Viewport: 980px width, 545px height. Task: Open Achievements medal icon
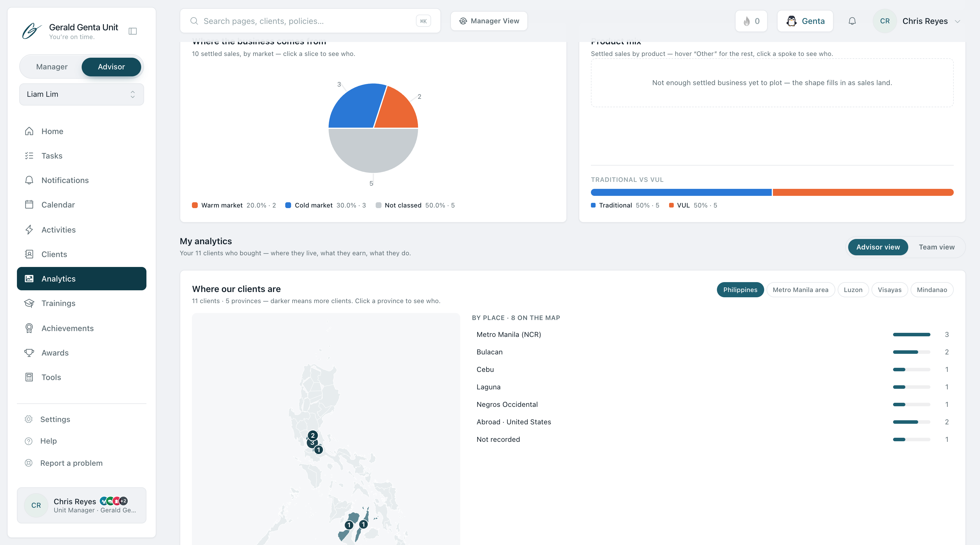point(29,328)
